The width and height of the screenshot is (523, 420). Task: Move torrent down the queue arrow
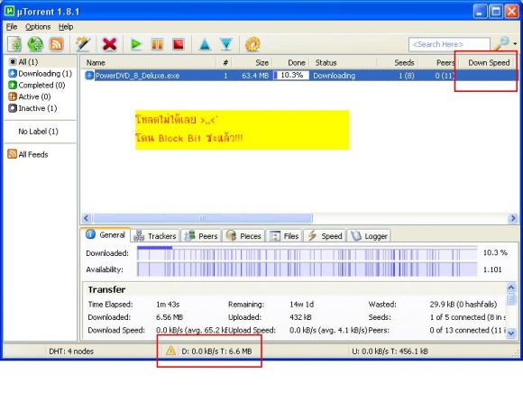tap(226, 44)
